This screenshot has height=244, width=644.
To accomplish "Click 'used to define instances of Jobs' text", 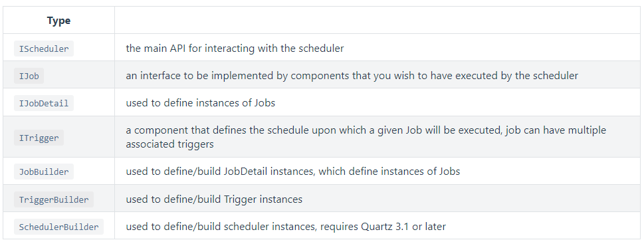I will click(201, 103).
